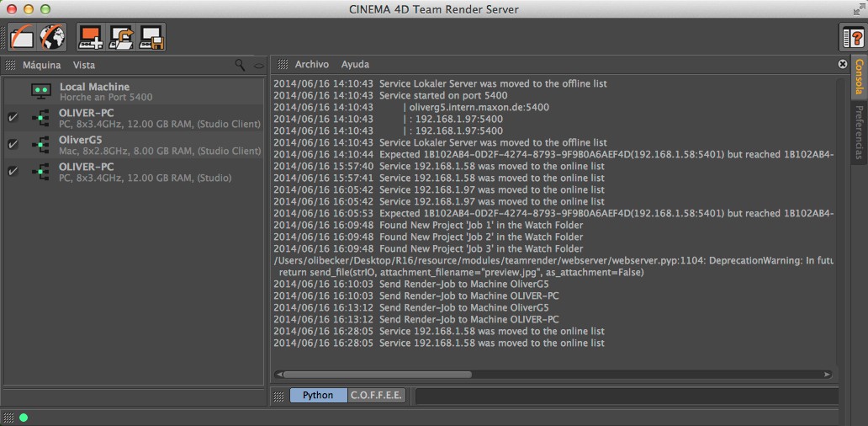The height and width of the screenshot is (426, 868).
Task: Toggle checkbox for OLIVER-PC (Studio)
Action: pos(13,171)
